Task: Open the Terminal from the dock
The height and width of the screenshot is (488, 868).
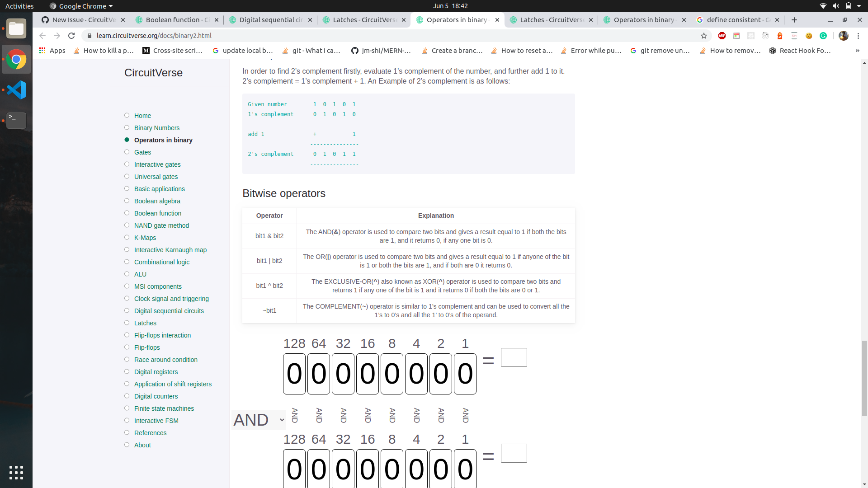Action: pyautogui.click(x=16, y=120)
